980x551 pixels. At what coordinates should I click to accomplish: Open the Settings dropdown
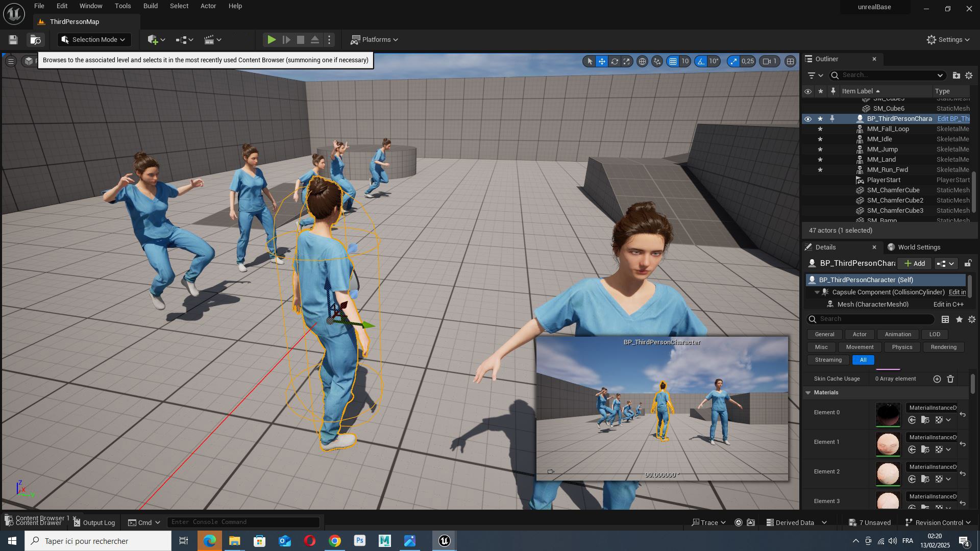click(x=948, y=40)
